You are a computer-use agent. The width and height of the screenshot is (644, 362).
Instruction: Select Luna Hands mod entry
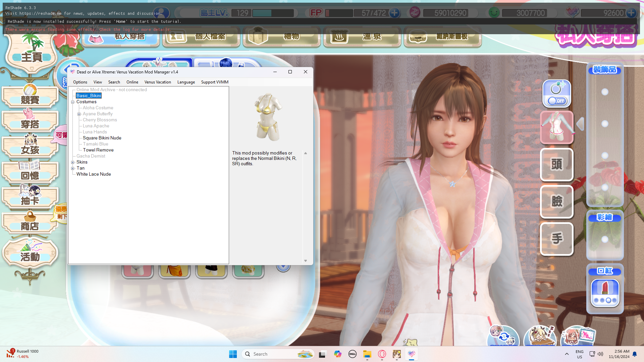(95, 132)
